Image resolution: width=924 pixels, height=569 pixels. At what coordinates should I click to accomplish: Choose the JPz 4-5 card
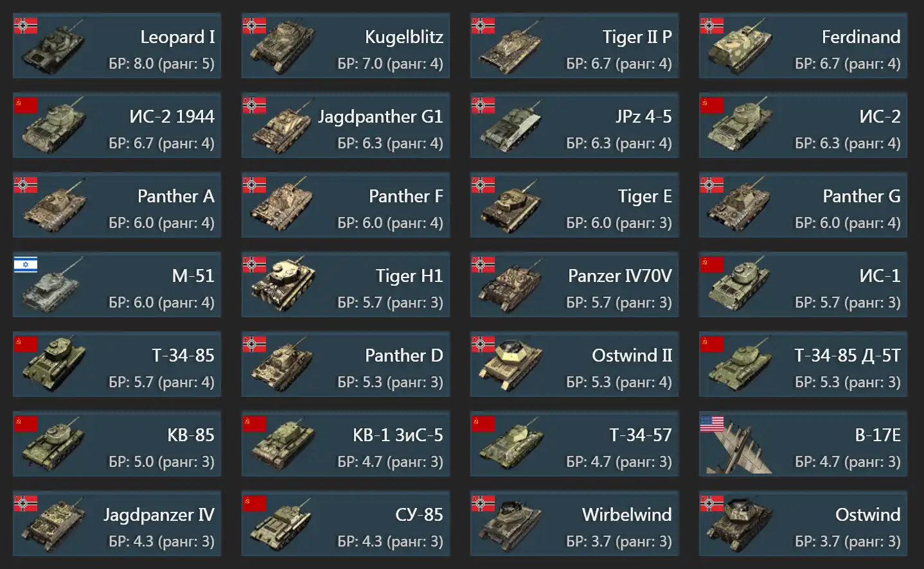574,125
